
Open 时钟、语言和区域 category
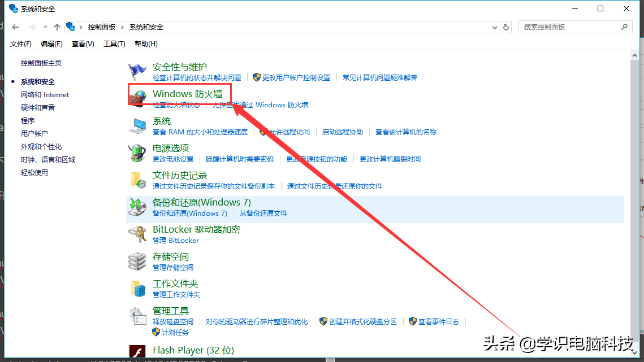pyautogui.click(x=48, y=160)
